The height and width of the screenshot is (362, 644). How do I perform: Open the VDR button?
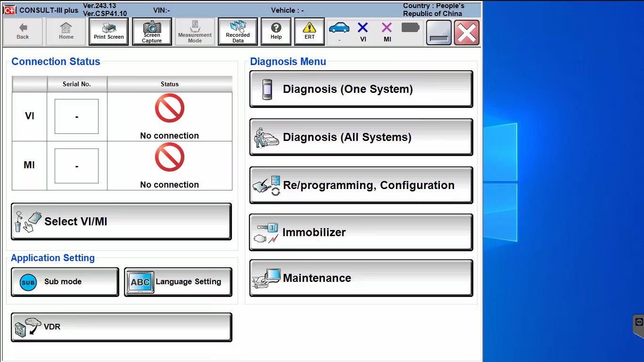coord(121,327)
